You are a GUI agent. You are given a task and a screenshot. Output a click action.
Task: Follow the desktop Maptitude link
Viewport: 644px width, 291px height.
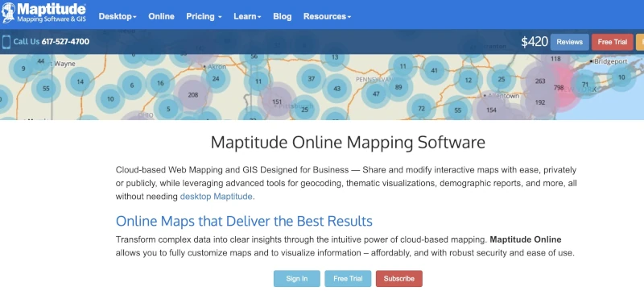coord(216,197)
